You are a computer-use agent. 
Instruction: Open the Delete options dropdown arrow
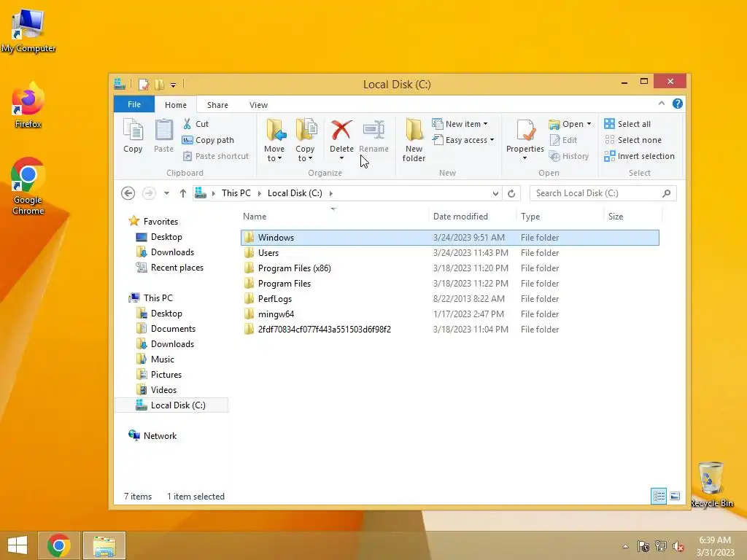(341, 158)
